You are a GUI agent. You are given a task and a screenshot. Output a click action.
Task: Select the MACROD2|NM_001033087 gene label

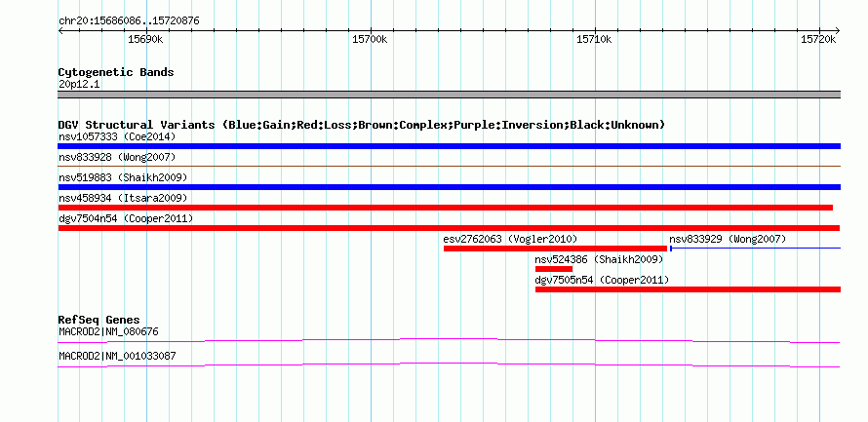click(117, 356)
